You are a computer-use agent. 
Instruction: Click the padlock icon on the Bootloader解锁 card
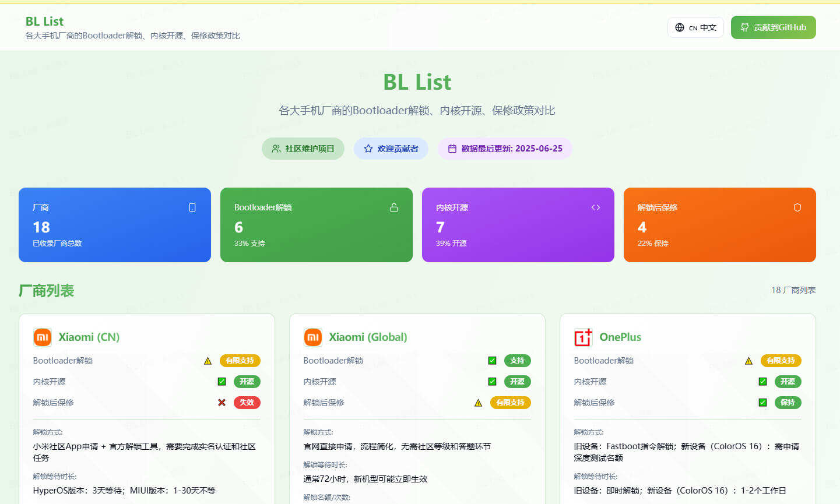394,207
